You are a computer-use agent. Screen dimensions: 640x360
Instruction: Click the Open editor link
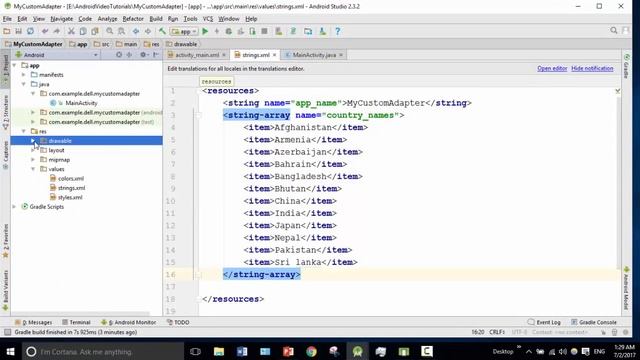coord(552,69)
